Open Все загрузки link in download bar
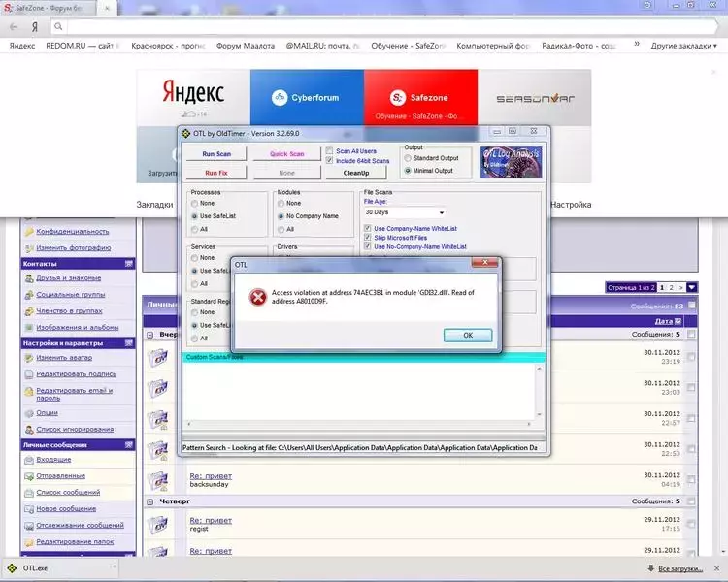The image size is (728, 582). coord(680,568)
